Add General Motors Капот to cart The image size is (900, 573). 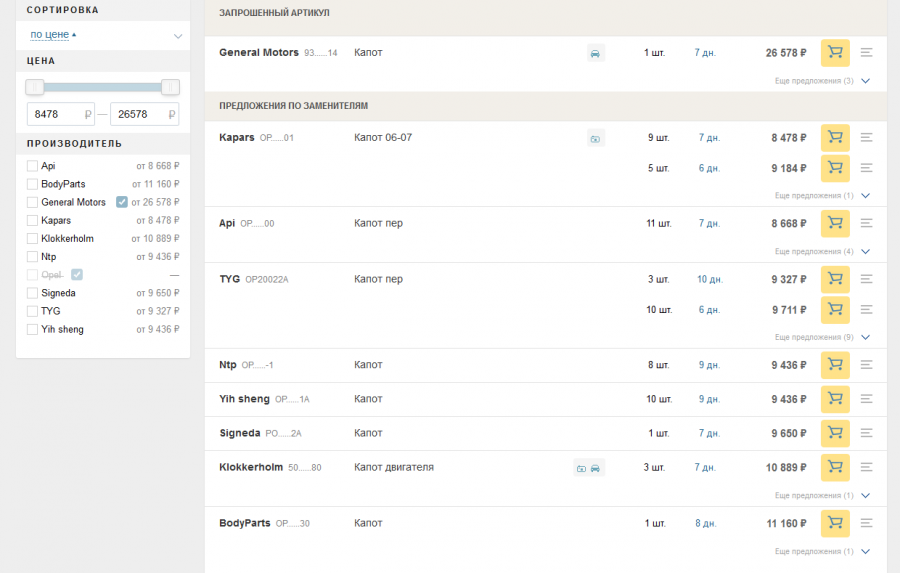coord(835,53)
